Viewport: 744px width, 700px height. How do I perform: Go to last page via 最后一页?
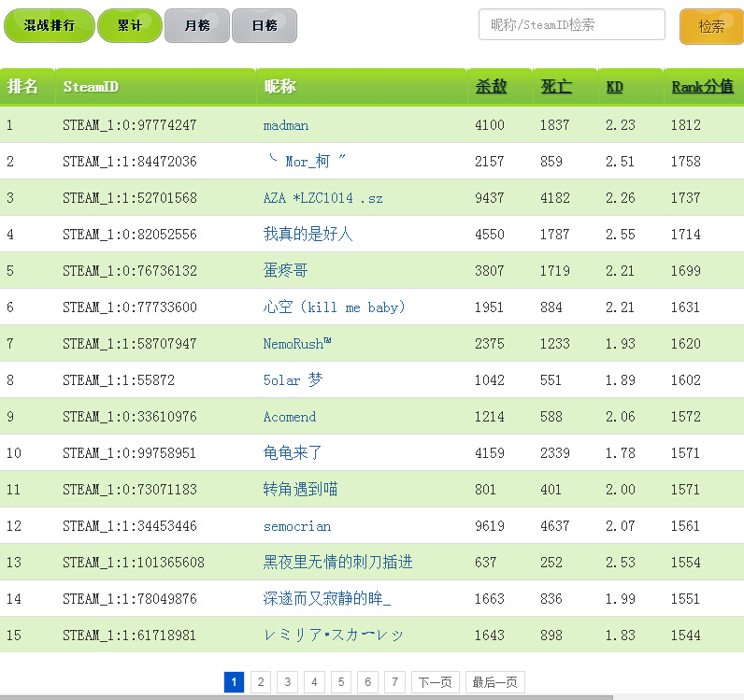[495, 682]
